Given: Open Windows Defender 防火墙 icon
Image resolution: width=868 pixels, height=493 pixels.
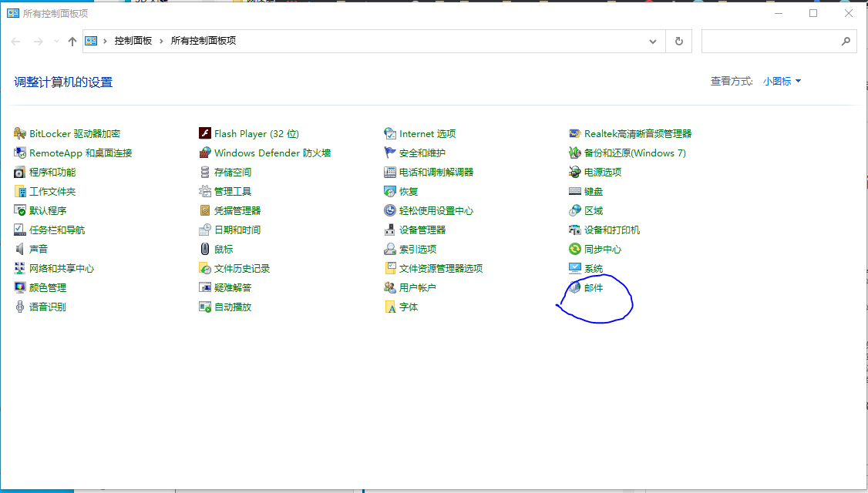Looking at the screenshot, I should click(205, 153).
